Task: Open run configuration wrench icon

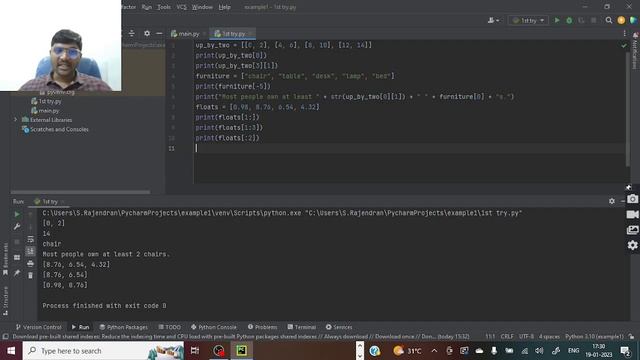Action: (17, 227)
